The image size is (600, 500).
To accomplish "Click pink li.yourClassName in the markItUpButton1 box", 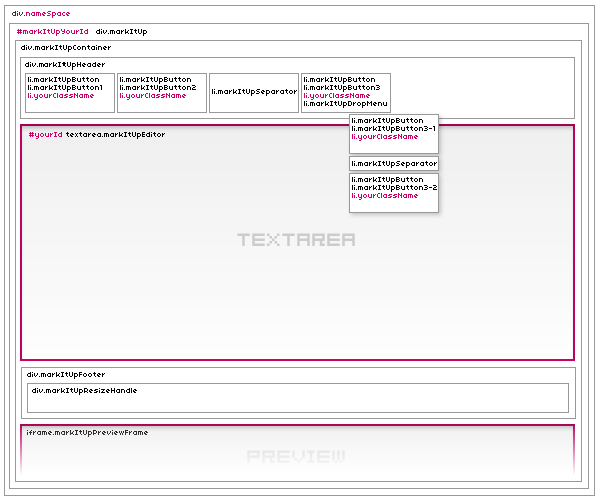I will coord(61,96).
